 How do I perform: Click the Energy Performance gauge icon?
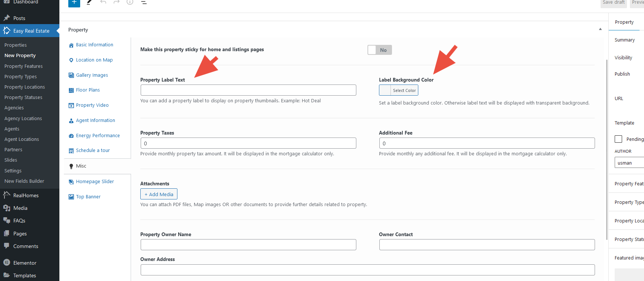click(x=71, y=136)
